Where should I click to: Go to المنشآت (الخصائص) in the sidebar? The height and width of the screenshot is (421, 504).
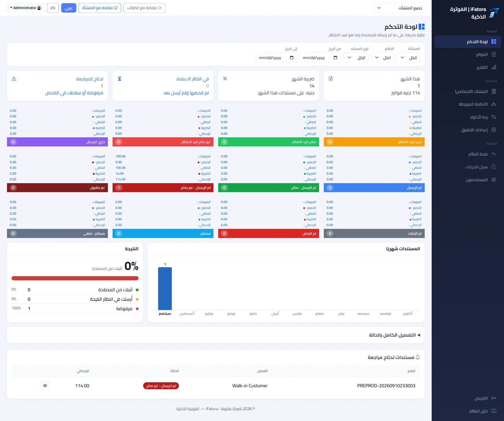468,91
